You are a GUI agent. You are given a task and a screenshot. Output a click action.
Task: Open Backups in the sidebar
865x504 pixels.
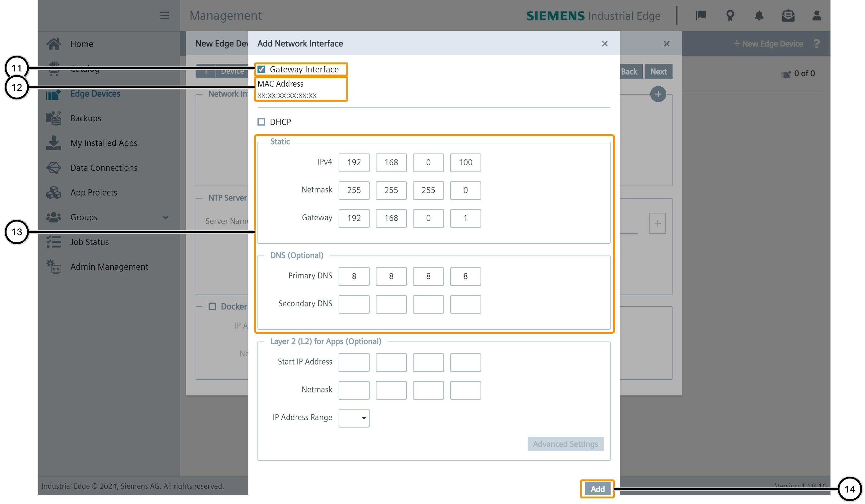point(86,118)
